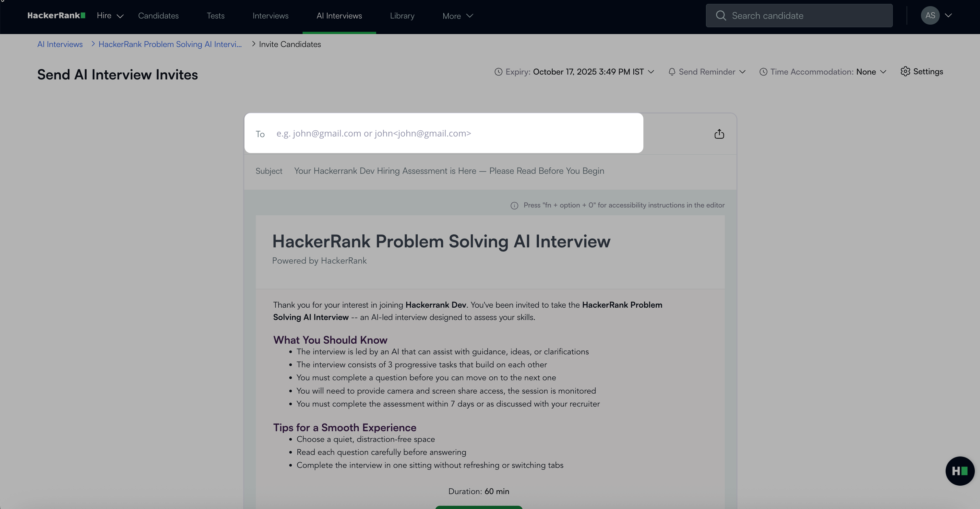
Task: Switch to the Interviews tab
Action: click(x=270, y=16)
